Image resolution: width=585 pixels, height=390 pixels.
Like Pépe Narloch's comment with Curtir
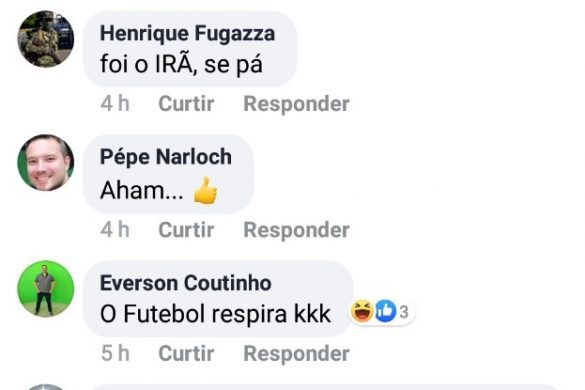[186, 230]
